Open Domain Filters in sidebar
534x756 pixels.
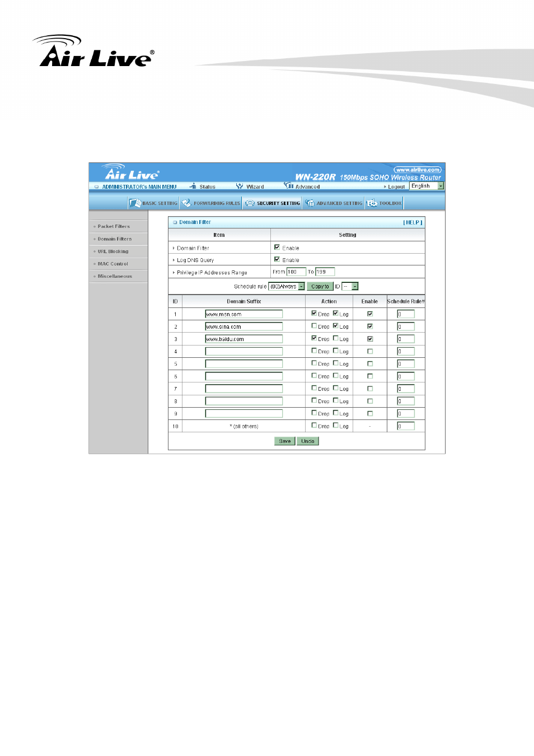[115, 239]
